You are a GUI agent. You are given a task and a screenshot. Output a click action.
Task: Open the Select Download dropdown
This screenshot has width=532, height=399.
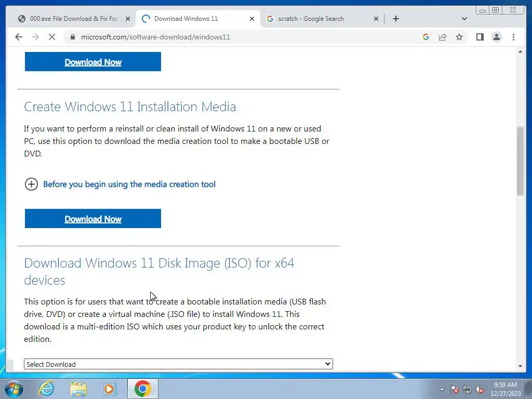tap(178, 364)
